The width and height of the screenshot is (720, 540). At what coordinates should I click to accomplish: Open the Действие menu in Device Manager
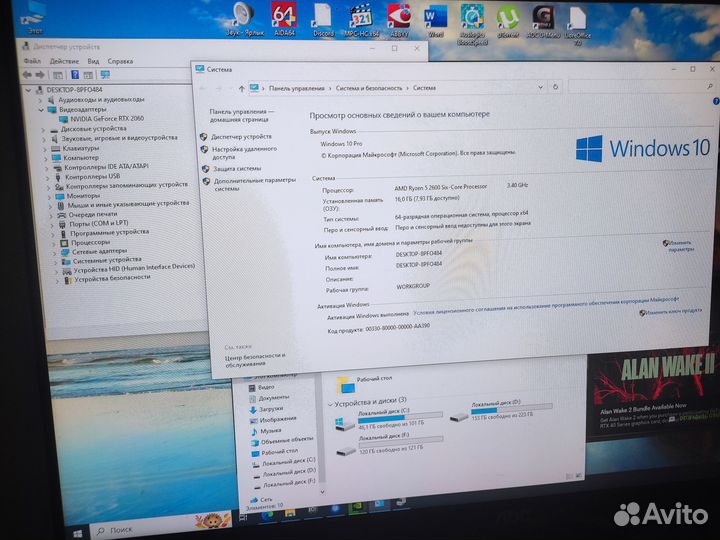(64, 61)
